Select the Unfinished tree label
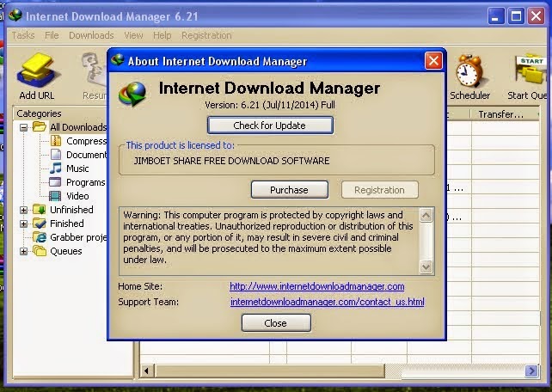This screenshot has width=552, height=392. pos(72,210)
